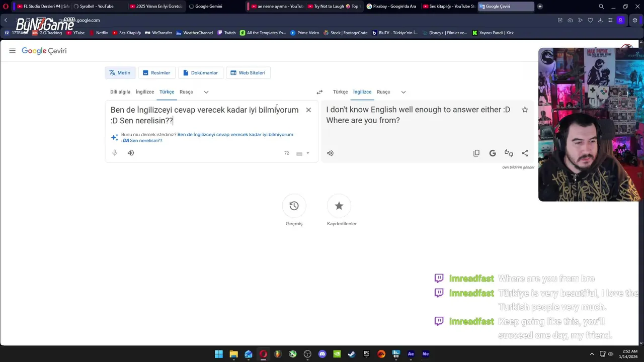The image size is (644, 362).
Task: Open the Twitch bookmark
Action: point(226,33)
